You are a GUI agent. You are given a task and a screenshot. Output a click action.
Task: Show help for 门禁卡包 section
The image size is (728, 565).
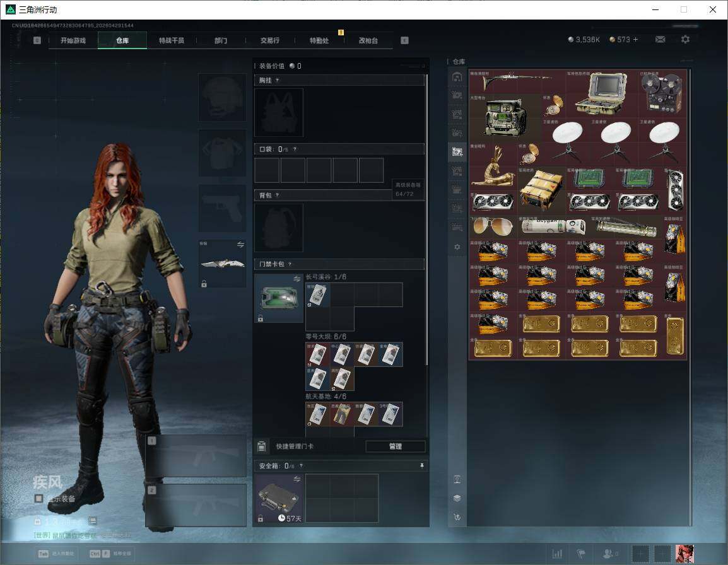pyautogui.click(x=290, y=264)
